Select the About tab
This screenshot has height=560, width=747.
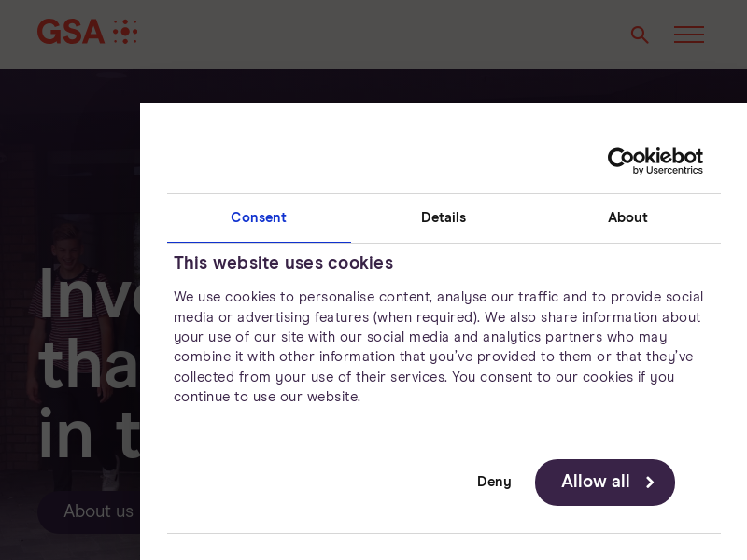tap(627, 217)
